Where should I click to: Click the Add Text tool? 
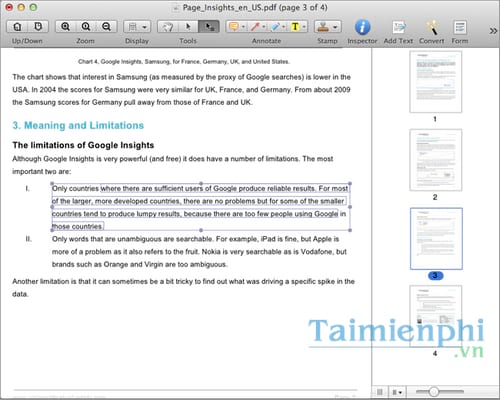398,27
